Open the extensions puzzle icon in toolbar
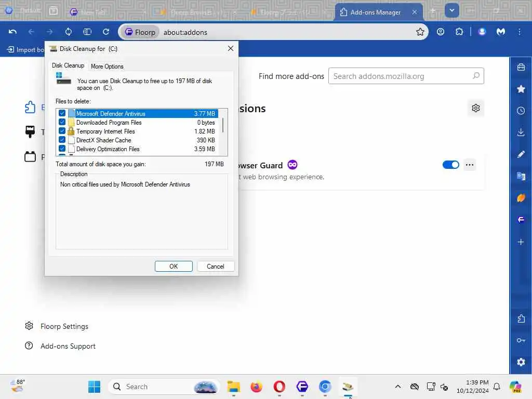The image size is (532, 399). click(x=459, y=32)
